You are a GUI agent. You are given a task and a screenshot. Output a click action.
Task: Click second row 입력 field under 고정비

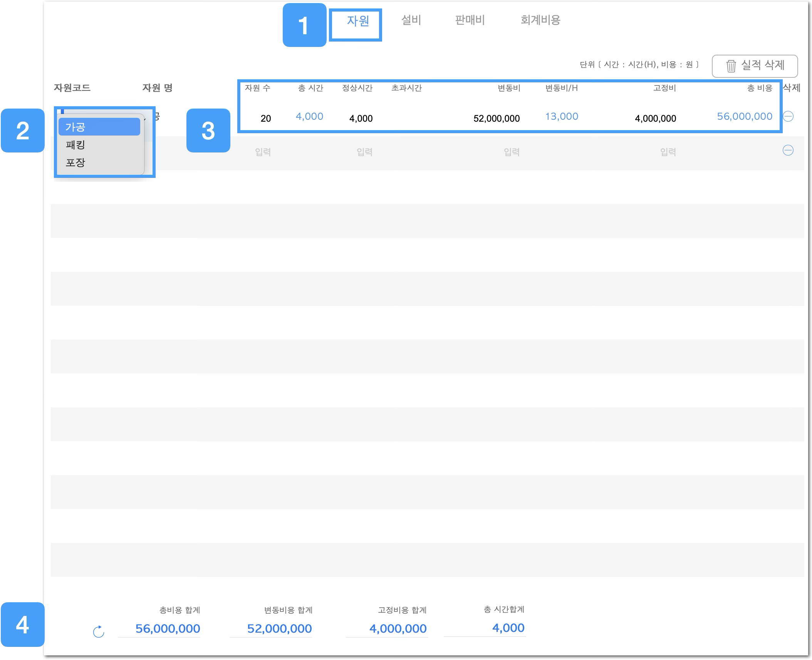click(668, 152)
